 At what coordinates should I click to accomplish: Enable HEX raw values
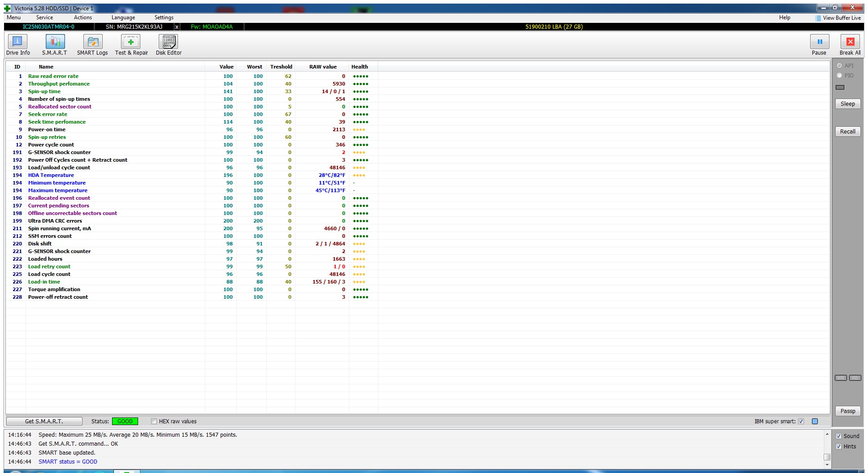click(x=154, y=421)
